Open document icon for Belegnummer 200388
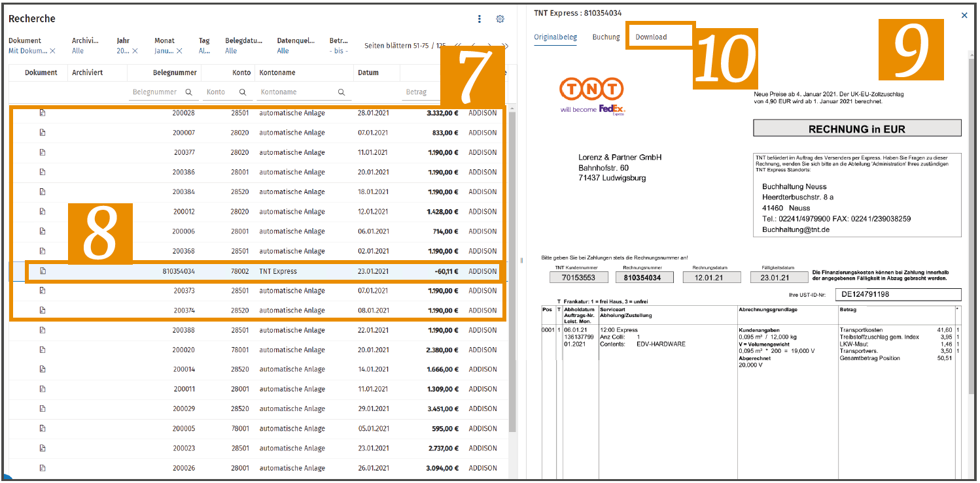980x483 pixels. (x=43, y=330)
